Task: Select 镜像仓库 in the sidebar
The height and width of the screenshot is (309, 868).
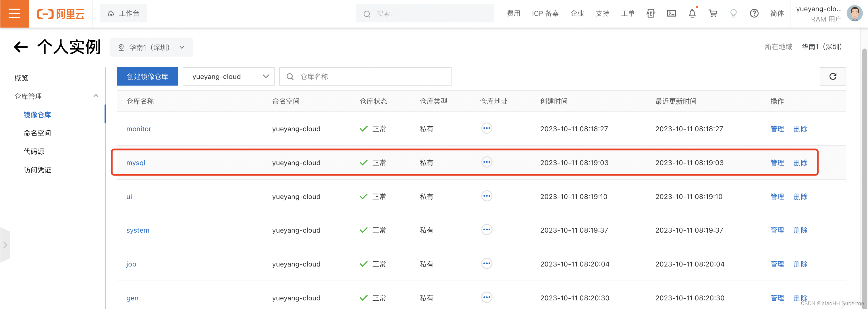Action: click(x=37, y=115)
